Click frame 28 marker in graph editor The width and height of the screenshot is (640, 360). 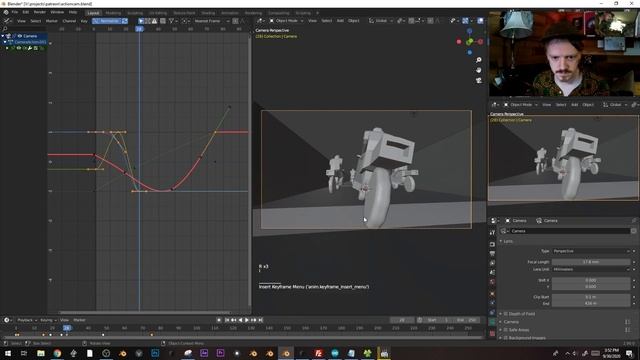[139, 29]
